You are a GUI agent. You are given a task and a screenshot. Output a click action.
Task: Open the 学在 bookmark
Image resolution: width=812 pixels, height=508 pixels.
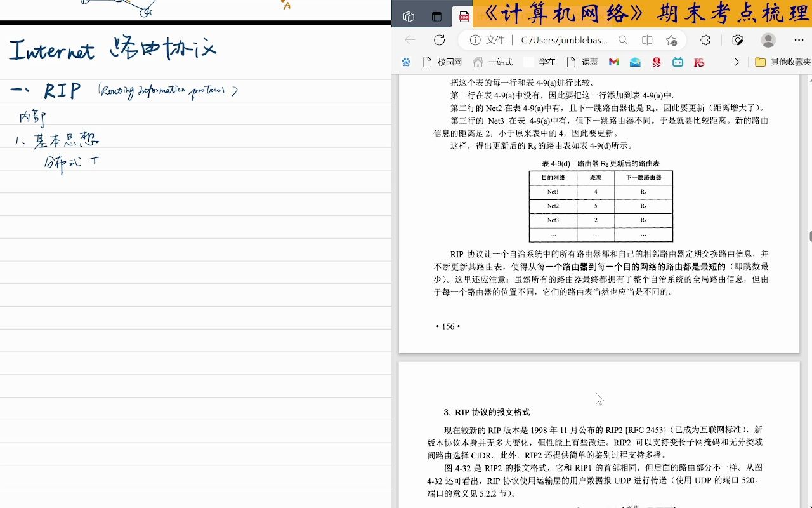(x=540, y=62)
